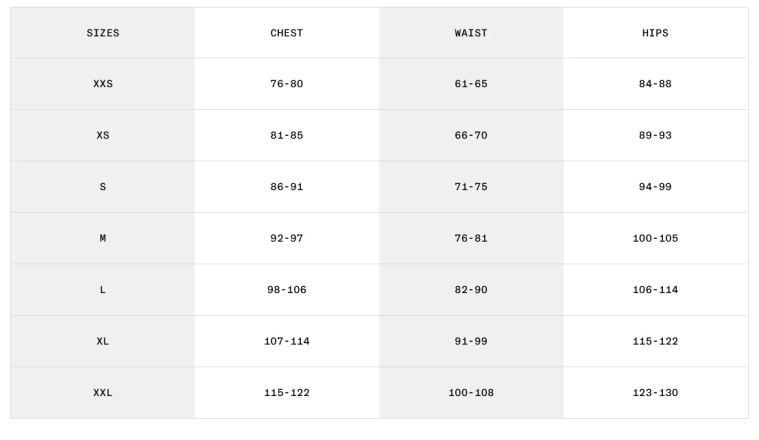Click the WAIST column header
This screenshot has width=759, height=440.
click(x=471, y=33)
